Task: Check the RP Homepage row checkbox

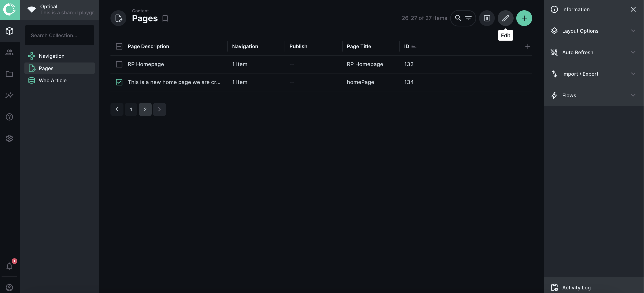Action: click(119, 64)
